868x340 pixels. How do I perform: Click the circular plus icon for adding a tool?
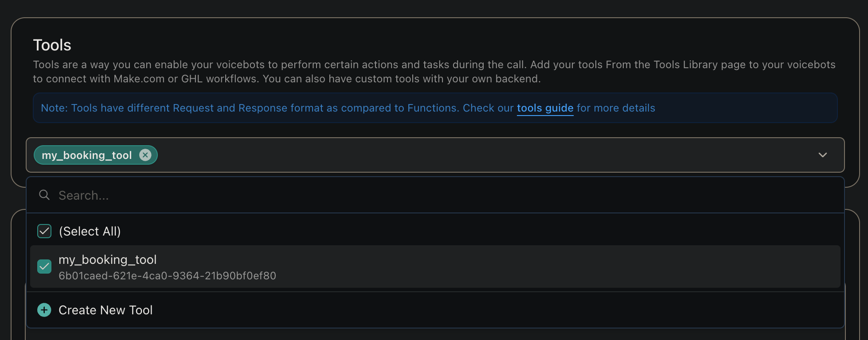[44, 310]
